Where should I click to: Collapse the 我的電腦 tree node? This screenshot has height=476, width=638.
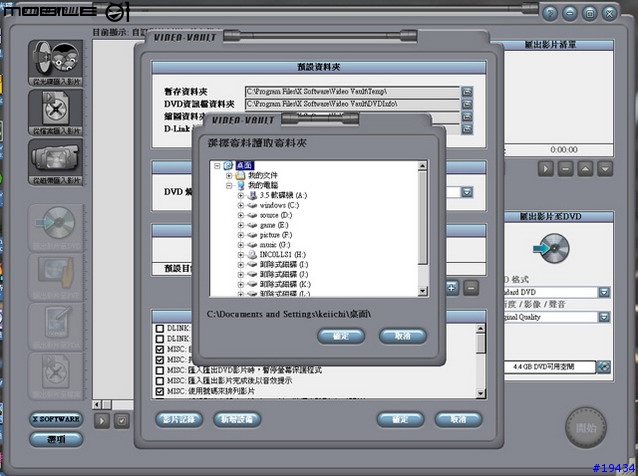point(229,186)
